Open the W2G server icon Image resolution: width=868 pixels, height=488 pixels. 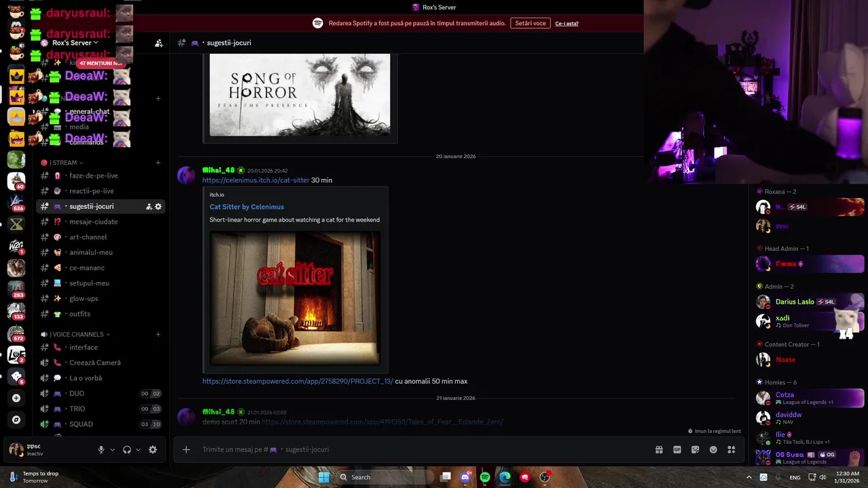click(x=16, y=246)
